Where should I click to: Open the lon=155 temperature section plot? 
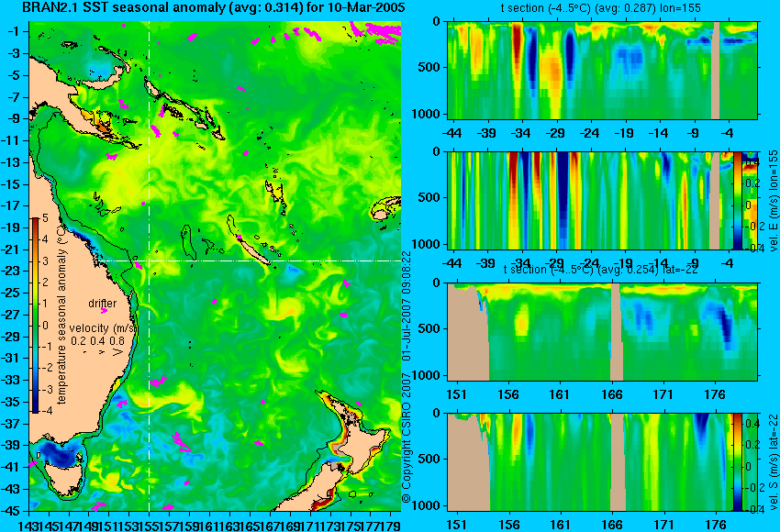(x=602, y=70)
